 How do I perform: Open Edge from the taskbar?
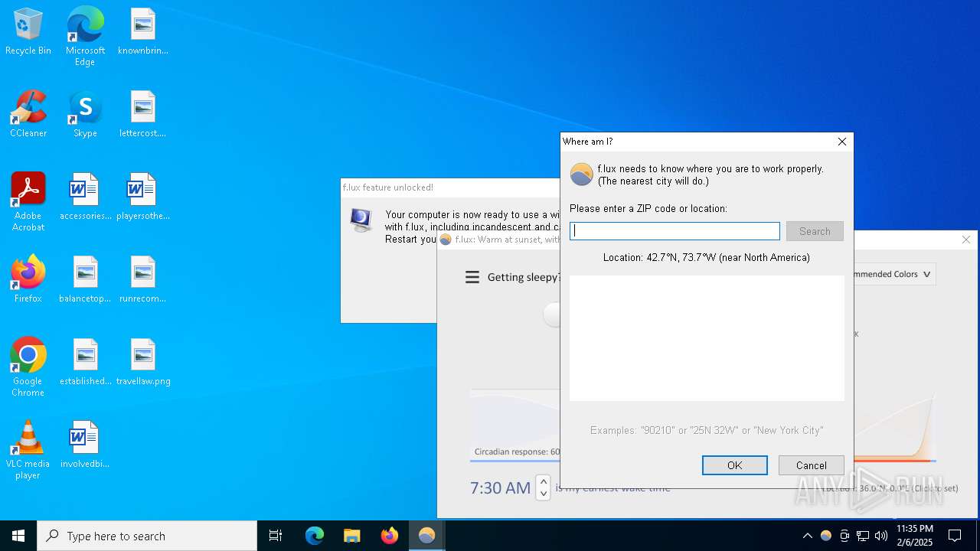[x=315, y=536]
